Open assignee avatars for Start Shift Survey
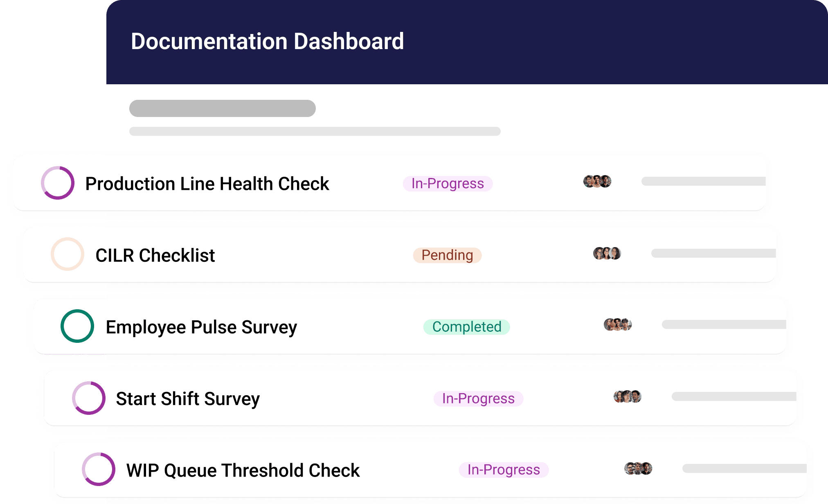The width and height of the screenshot is (828, 504). click(x=628, y=396)
